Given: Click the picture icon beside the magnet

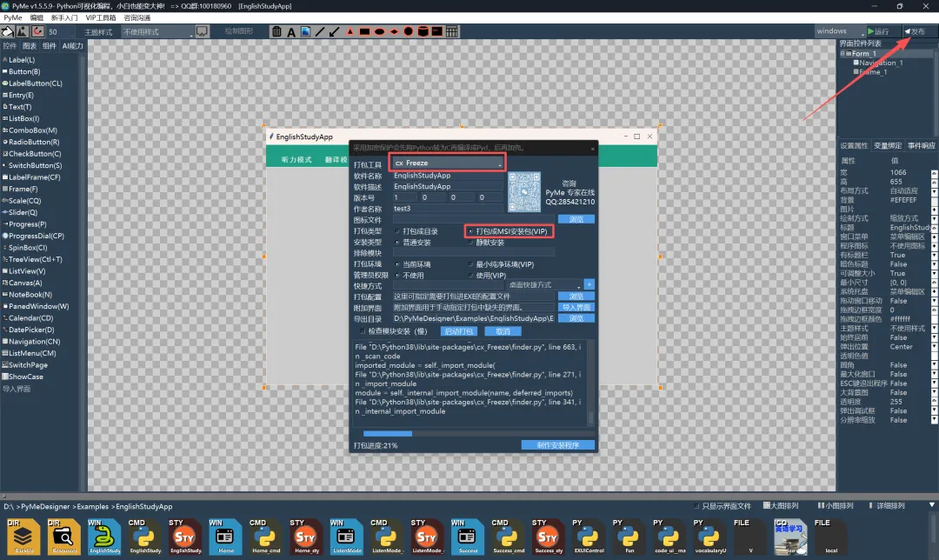Looking at the screenshot, I should click(23, 31).
